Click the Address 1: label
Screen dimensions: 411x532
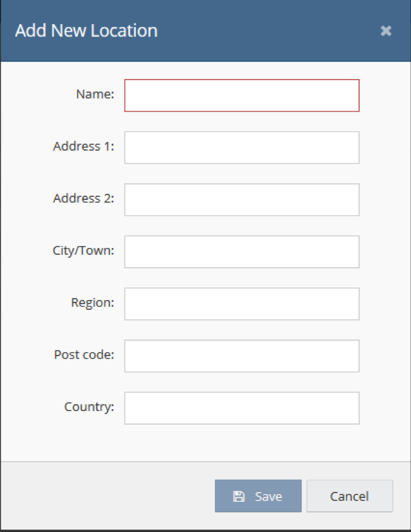pyautogui.click(x=83, y=146)
